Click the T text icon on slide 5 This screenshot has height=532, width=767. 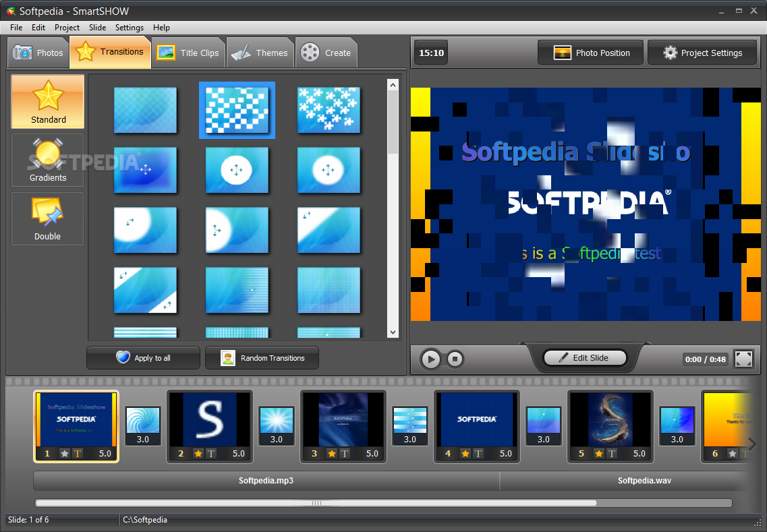click(611, 453)
